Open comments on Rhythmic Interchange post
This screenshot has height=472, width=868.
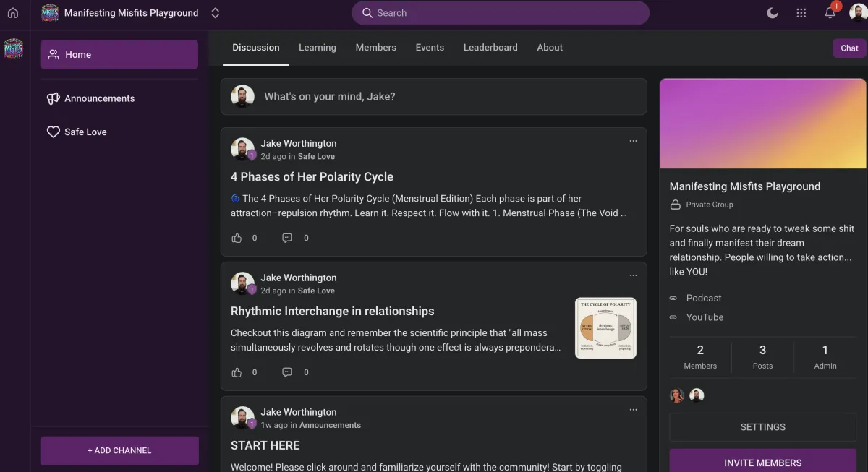pyautogui.click(x=287, y=372)
